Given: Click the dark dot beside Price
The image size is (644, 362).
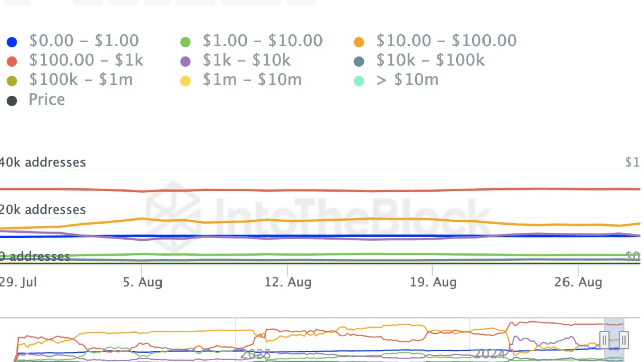Looking at the screenshot, I should (12, 101).
